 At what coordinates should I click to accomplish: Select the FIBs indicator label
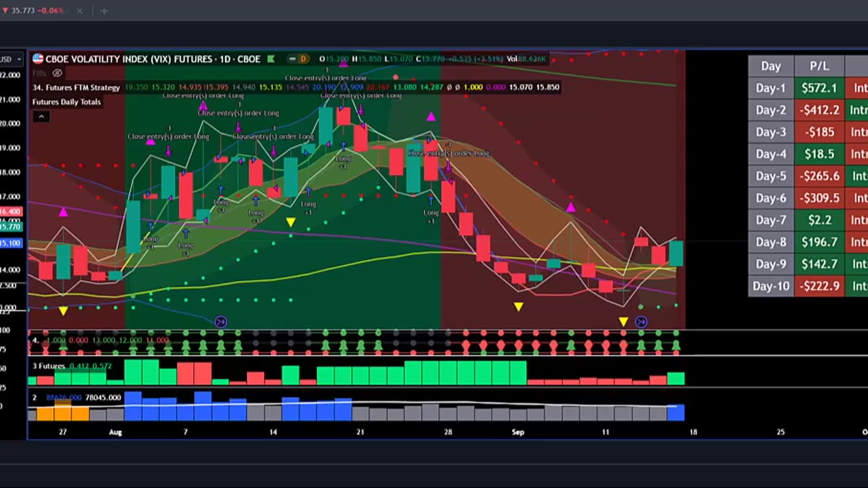(39, 73)
